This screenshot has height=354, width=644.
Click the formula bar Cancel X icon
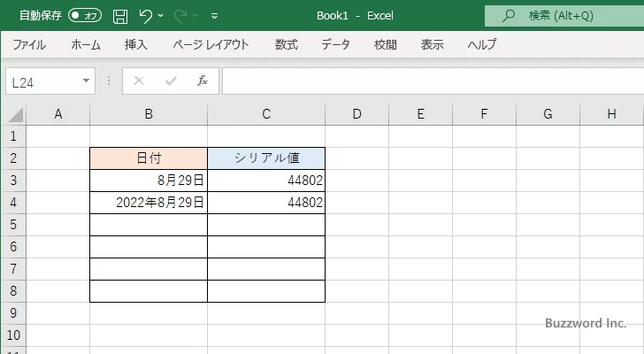139,81
